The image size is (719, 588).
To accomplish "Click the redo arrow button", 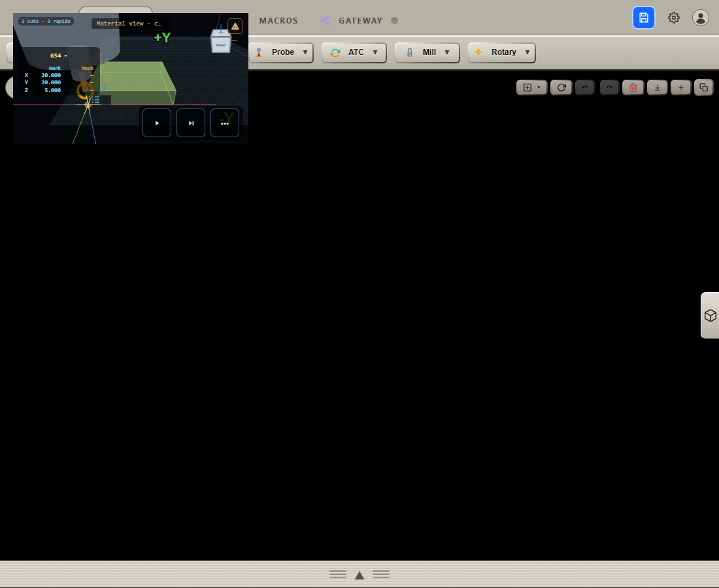I will pyautogui.click(x=609, y=88).
